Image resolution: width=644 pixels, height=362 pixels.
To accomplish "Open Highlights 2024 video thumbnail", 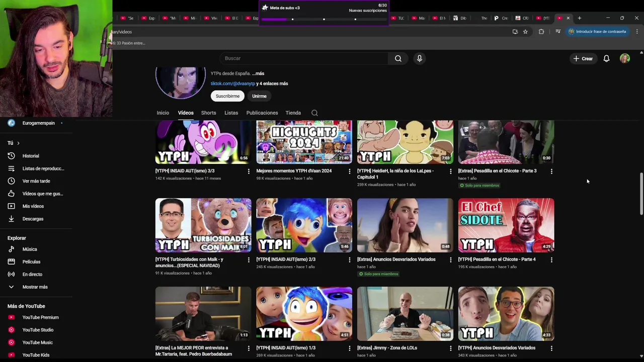I will coord(304,142).
